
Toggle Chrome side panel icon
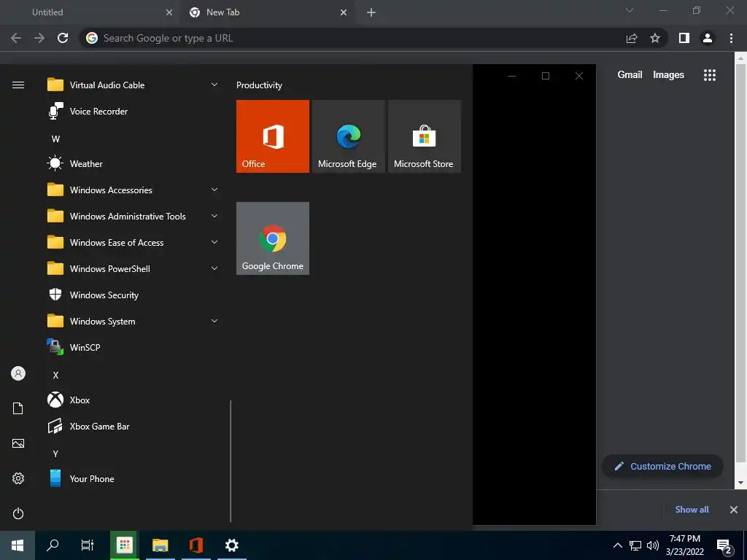click(x=684, y=38)
